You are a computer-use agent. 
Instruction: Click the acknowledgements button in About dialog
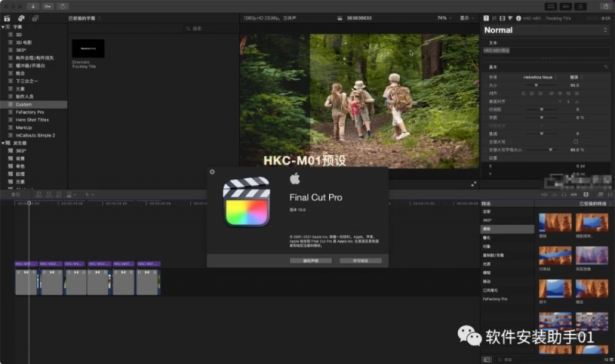[x=311, y=260]
